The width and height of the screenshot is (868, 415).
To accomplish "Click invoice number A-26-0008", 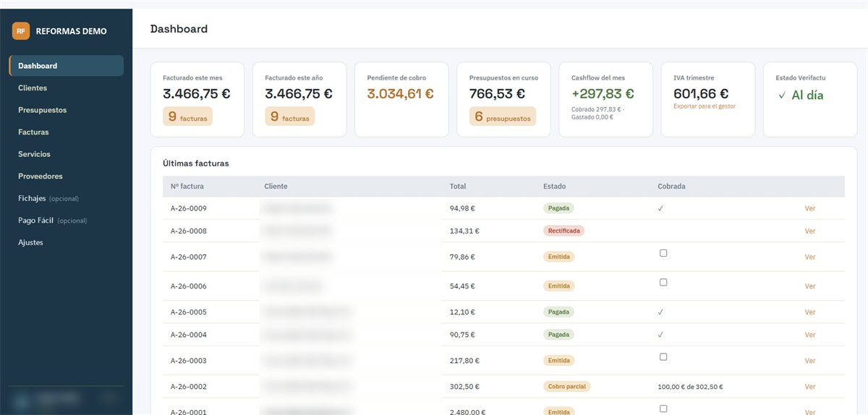I will tap(189, 231).
